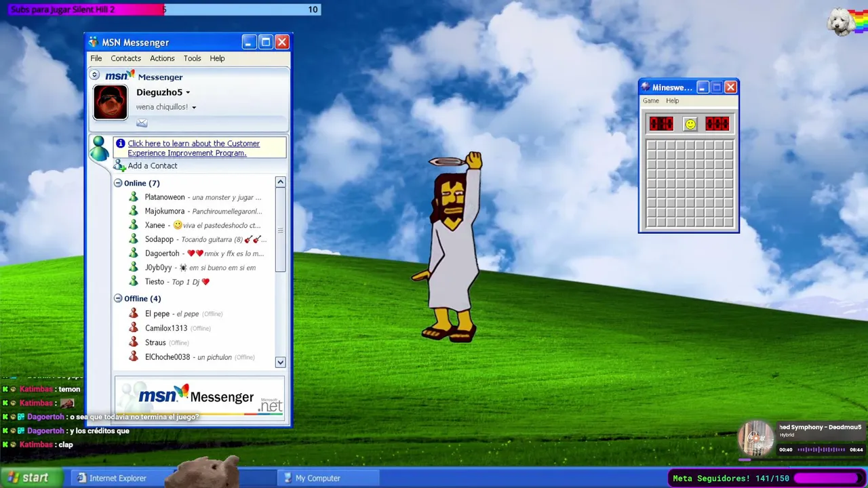
Task: Open the Help menu in MSN Messenger
Action: [x=217, y=58]
